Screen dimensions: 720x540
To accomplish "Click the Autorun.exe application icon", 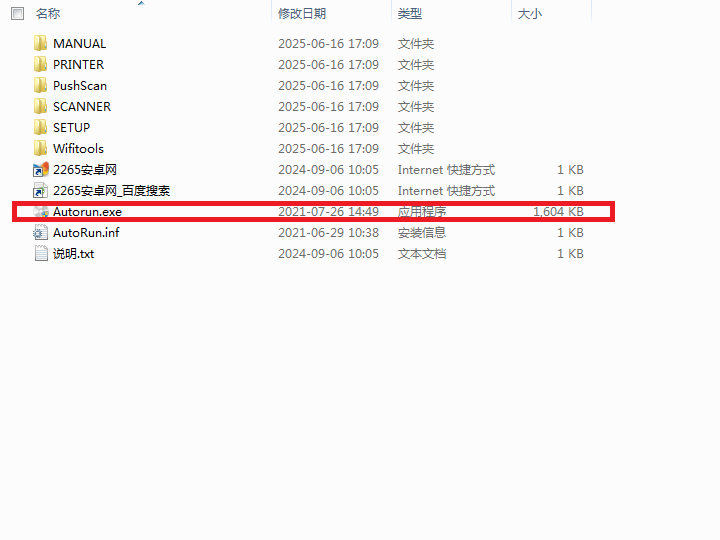I will point(40,212).
